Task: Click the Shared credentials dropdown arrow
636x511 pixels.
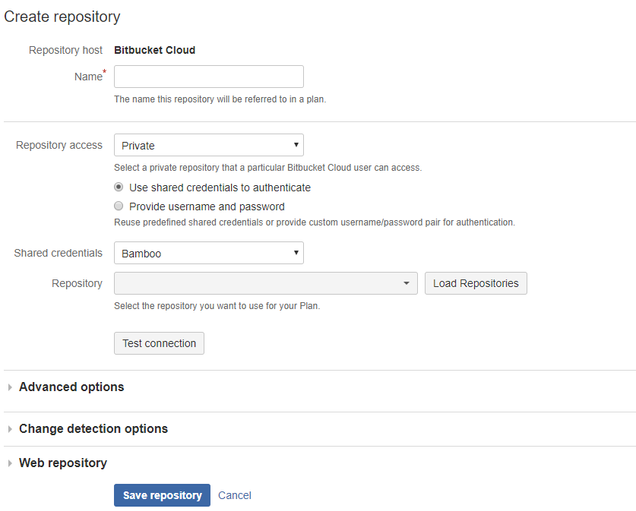Action: point(296,253)
